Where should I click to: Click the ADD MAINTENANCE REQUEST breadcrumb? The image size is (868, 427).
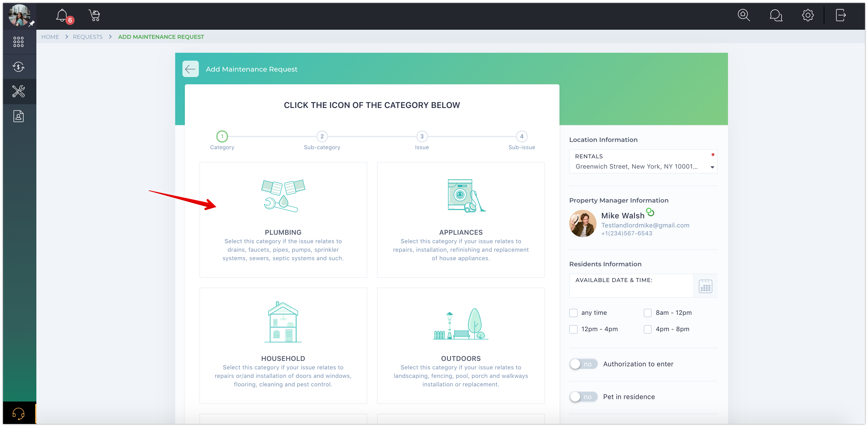click(x=161, y=37)
